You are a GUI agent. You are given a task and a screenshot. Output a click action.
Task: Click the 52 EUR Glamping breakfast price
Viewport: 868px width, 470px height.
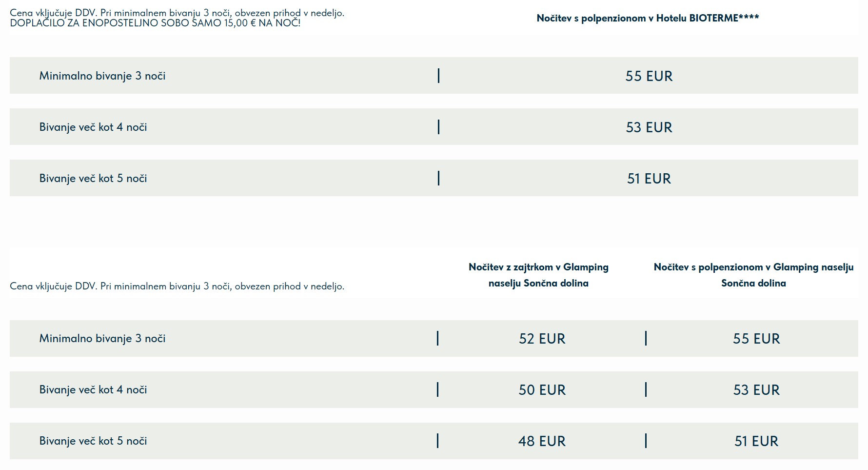[542, 339]
